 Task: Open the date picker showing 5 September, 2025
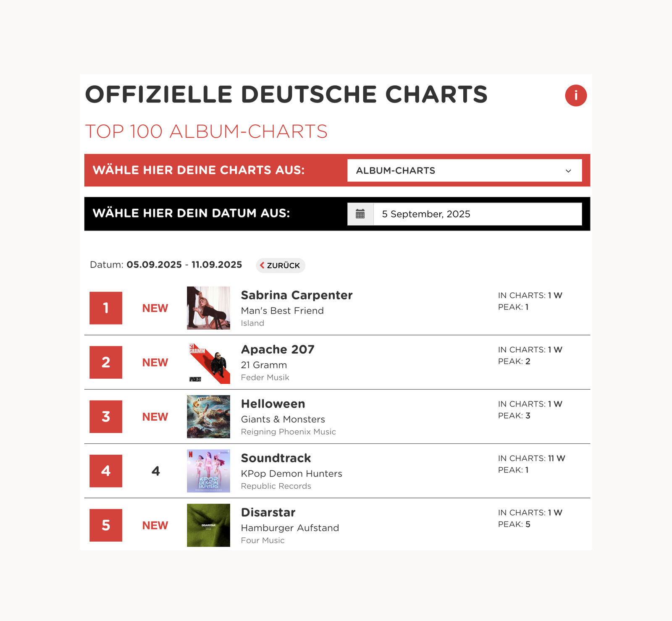click(x=475, y=214)
